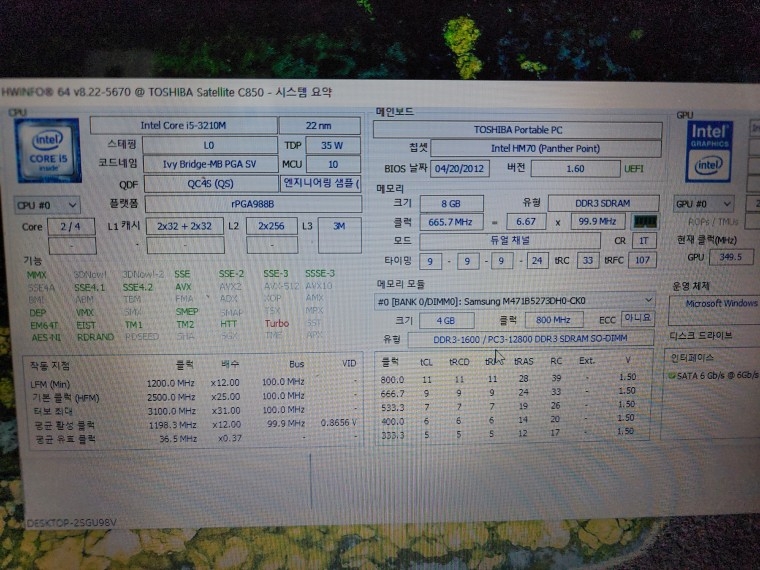Click the module clock 800 MHz field
Image resolution: width=760 pixels, height=570 pixels.
coord(554,320)
